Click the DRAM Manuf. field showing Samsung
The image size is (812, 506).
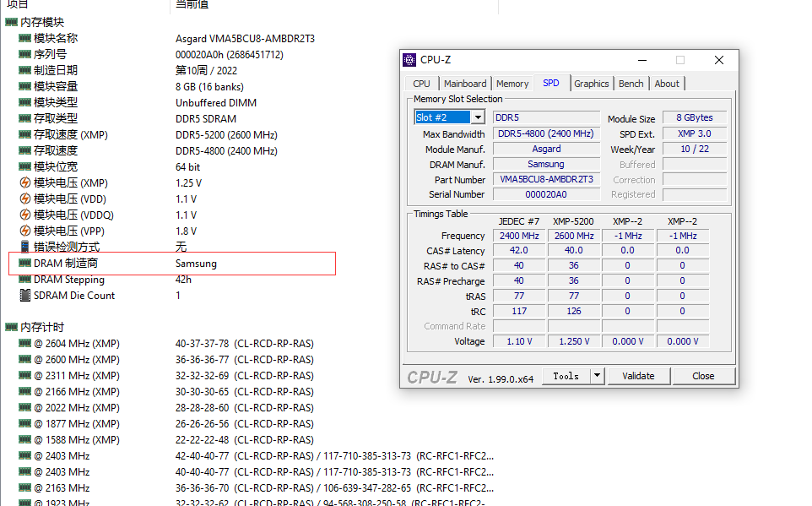coord(546,165)
